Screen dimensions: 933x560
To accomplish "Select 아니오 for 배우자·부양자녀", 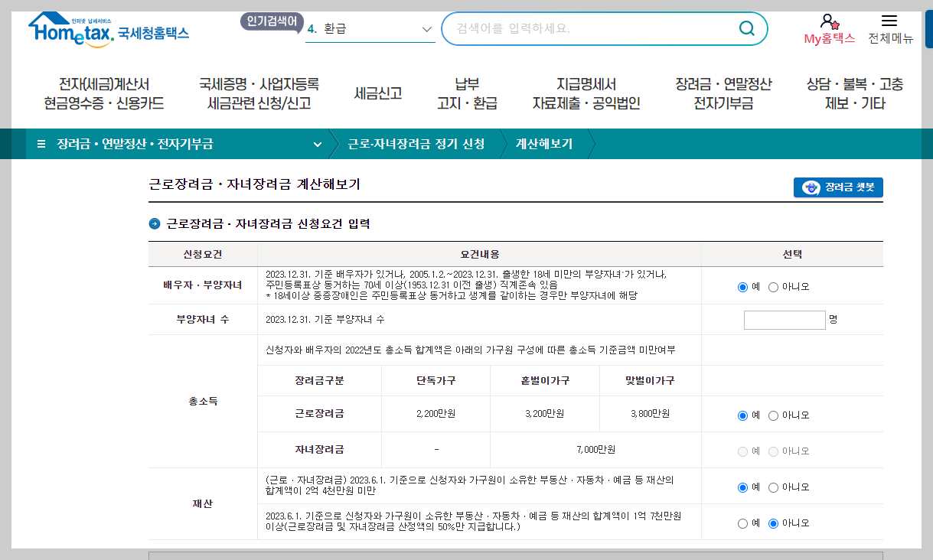I will pyautogui.click(x=773, y=287).
